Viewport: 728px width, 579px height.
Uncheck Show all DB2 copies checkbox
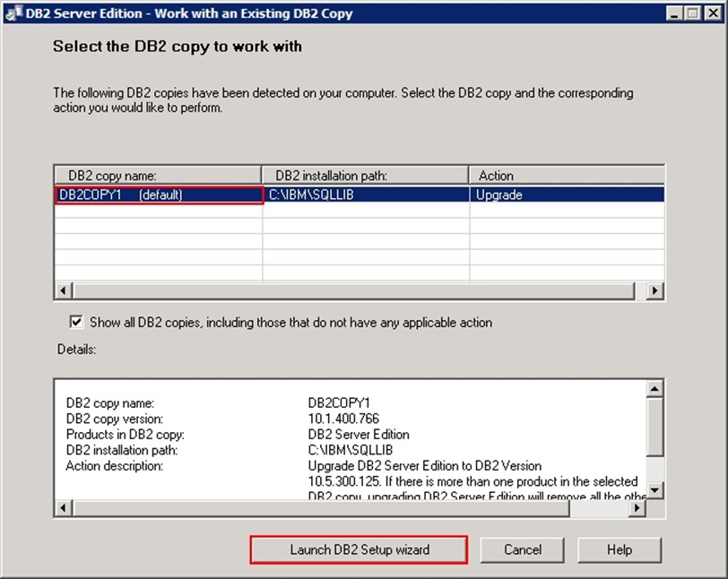[x=76, y=322]
